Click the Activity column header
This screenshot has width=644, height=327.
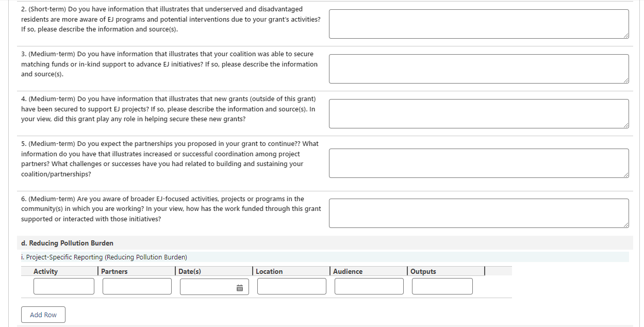pyautogui.click(x=46, y=271)
